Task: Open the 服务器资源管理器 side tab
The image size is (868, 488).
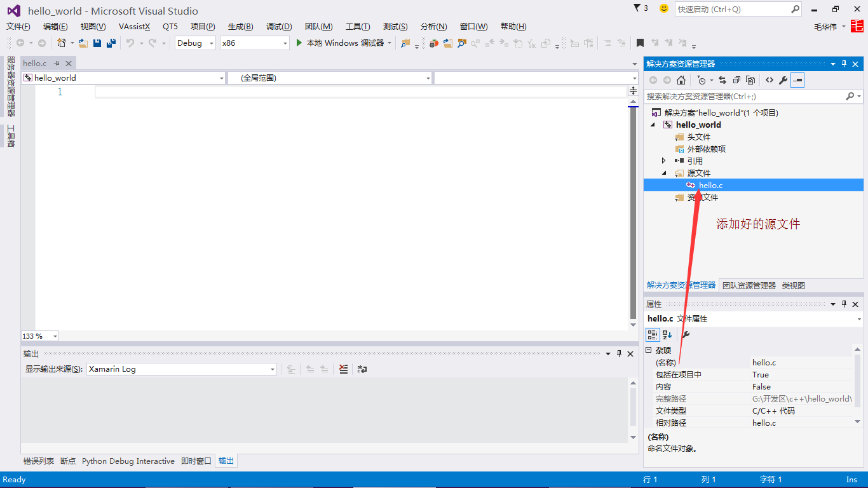Action: point(11,86)
